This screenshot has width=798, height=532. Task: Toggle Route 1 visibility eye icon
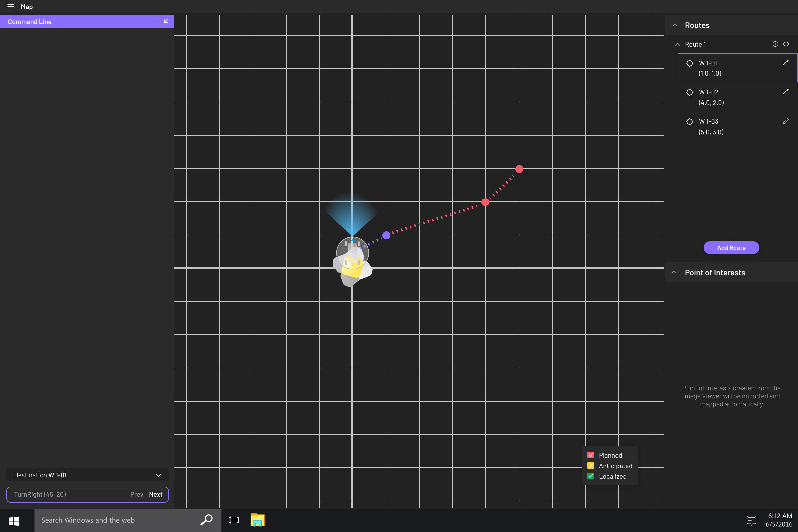[x=786, y=44]
